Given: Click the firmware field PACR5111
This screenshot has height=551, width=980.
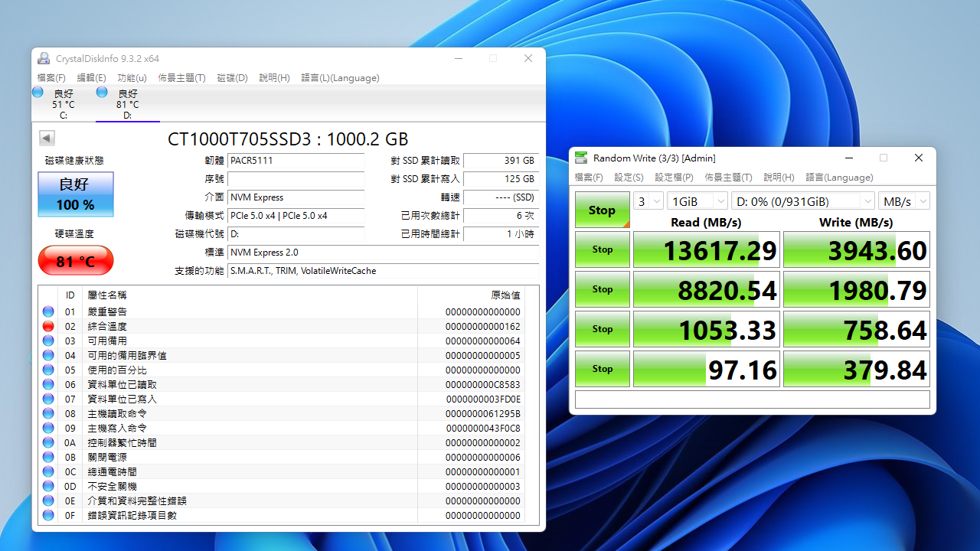Looking at the screenshot, I should coord(296,161).
